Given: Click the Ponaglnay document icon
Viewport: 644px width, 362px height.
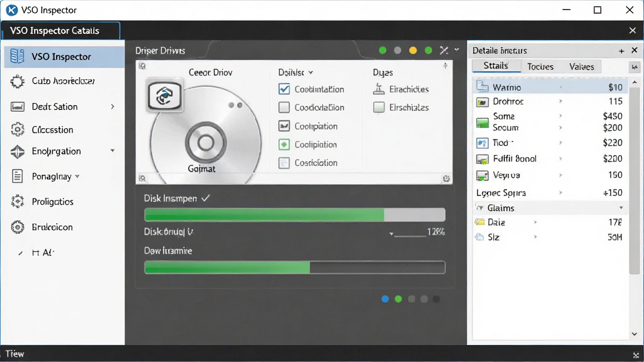Looking at the screenshot, I should pos(17,177).
